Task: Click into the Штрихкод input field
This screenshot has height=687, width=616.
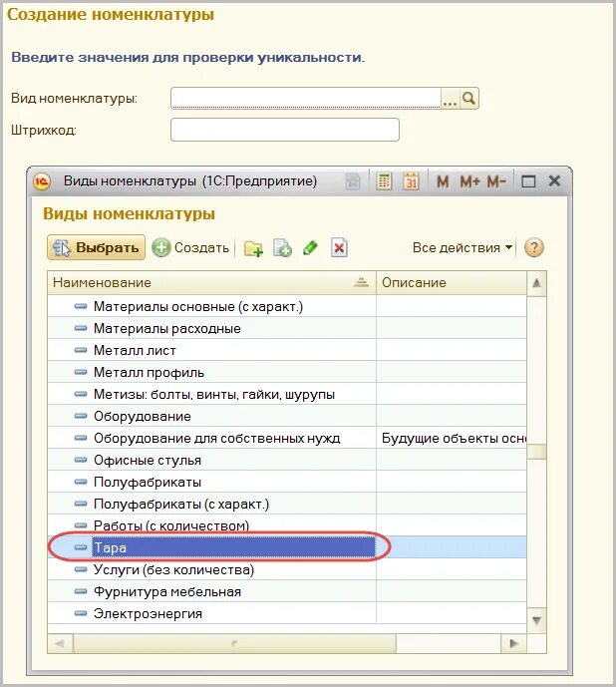Action: (285, 130)
